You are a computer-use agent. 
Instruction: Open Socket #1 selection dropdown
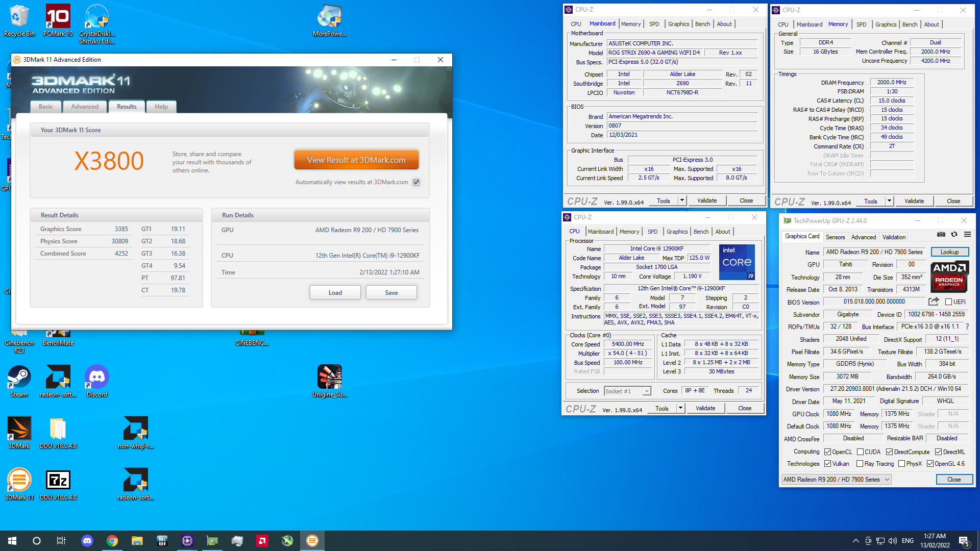coord(628,391)
